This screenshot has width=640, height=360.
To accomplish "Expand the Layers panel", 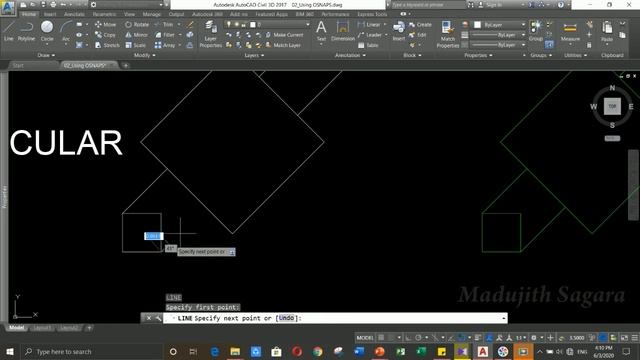I will click(x=254, y=55).
